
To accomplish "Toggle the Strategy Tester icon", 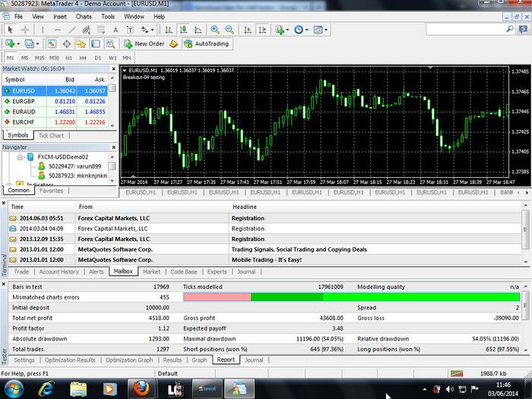I will click(110, 44).
